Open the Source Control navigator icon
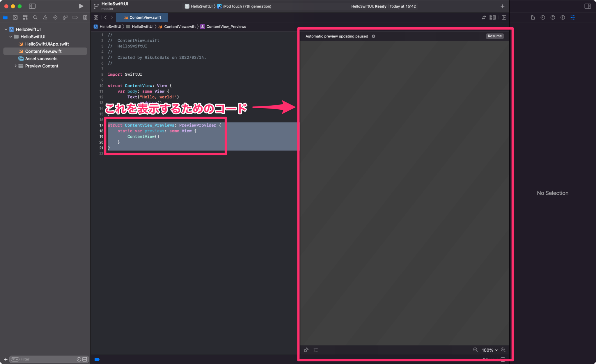596x364 pixels. pos(15,17)
